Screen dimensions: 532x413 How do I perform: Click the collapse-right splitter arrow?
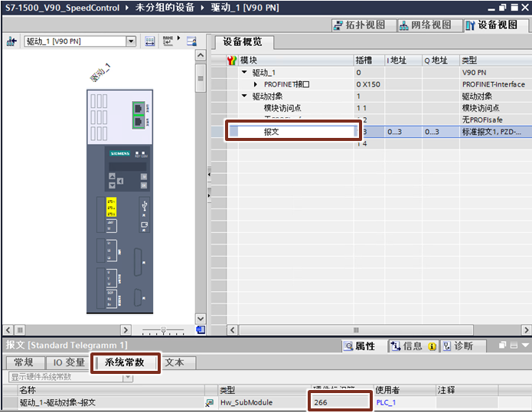[209, 195]
